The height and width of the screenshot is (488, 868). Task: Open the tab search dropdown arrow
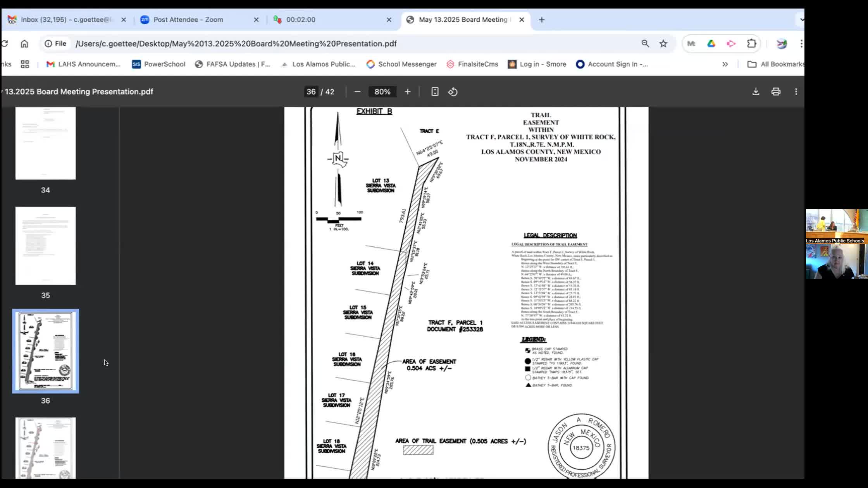click(x=801, y=19)
